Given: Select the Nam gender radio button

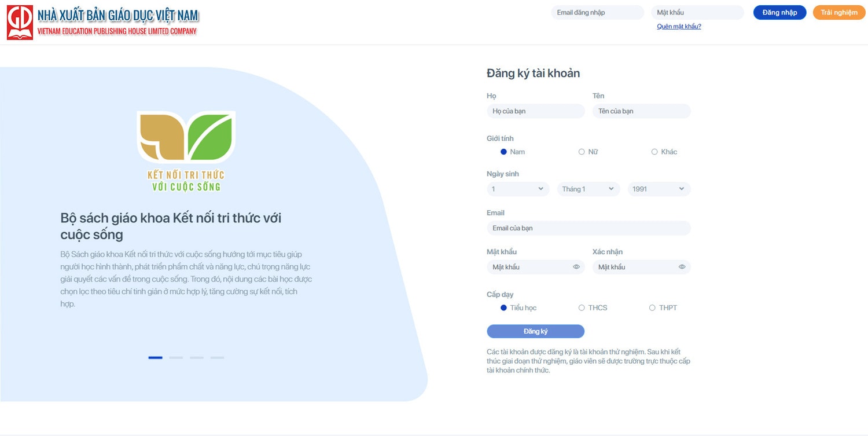Looking at the screenshot, I should click(503, 152).
